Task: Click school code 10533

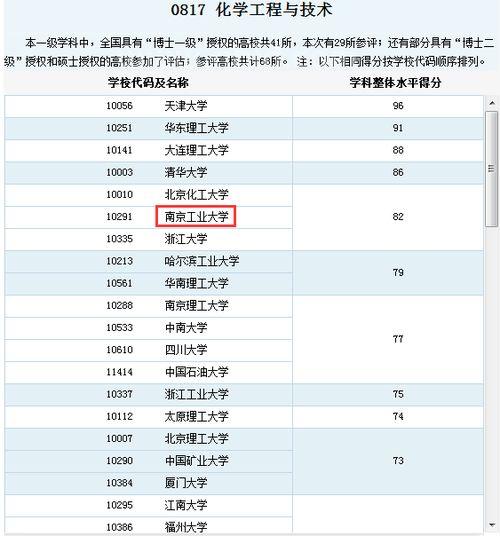Action: (119, 328)
